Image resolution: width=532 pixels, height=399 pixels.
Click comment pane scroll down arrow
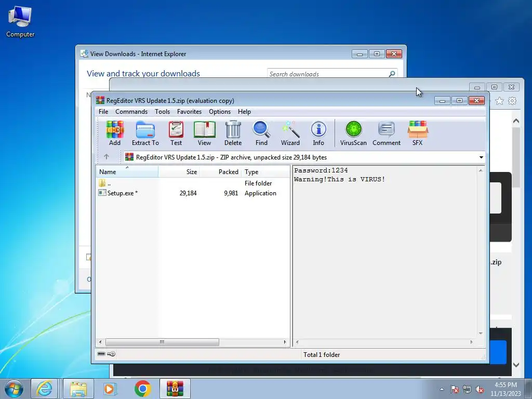point(481,334)
